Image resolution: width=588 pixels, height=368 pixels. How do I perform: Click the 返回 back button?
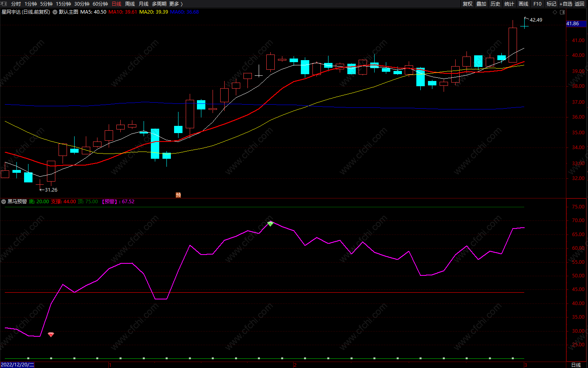click(x=580, y=4)
